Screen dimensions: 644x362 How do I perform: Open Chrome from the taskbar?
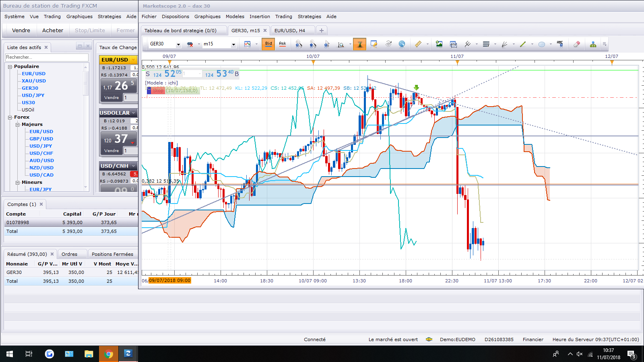pos(109,354)
